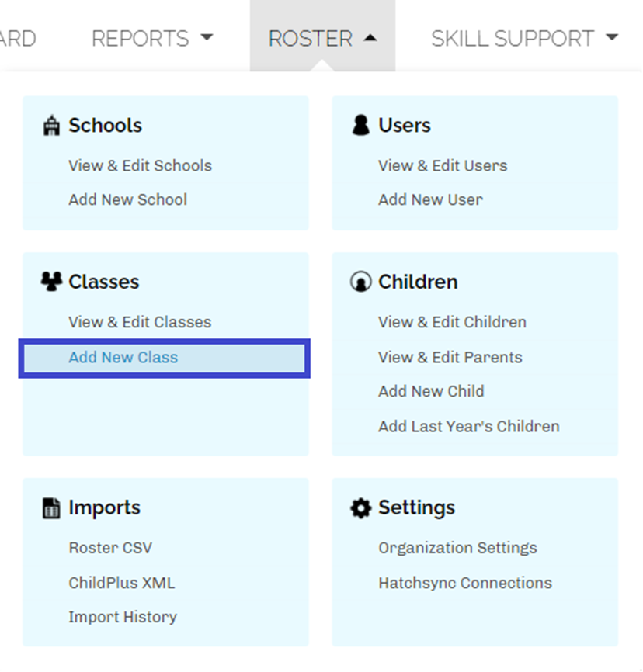Select ChildPlus XML import option
Viewport: 643px width, 672px height.
pos(121,583)
